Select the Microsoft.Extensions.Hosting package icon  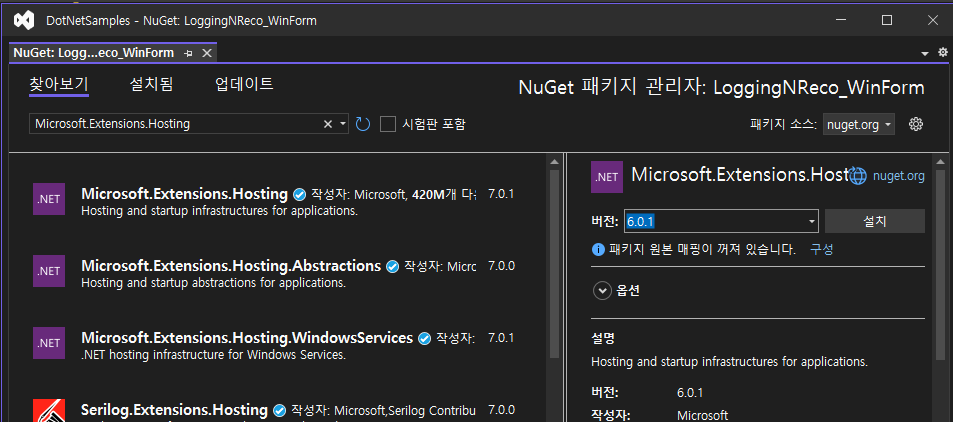pos(49,199)
